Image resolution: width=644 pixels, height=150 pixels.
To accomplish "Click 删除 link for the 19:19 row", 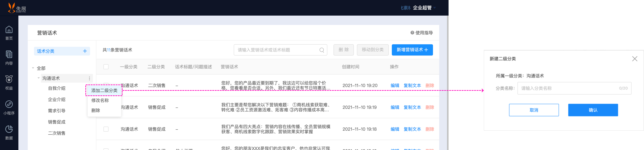I will click(x=430, y=107).
